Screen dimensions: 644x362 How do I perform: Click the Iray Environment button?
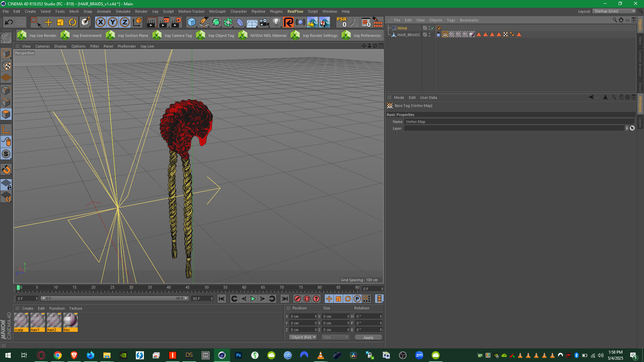81,35
